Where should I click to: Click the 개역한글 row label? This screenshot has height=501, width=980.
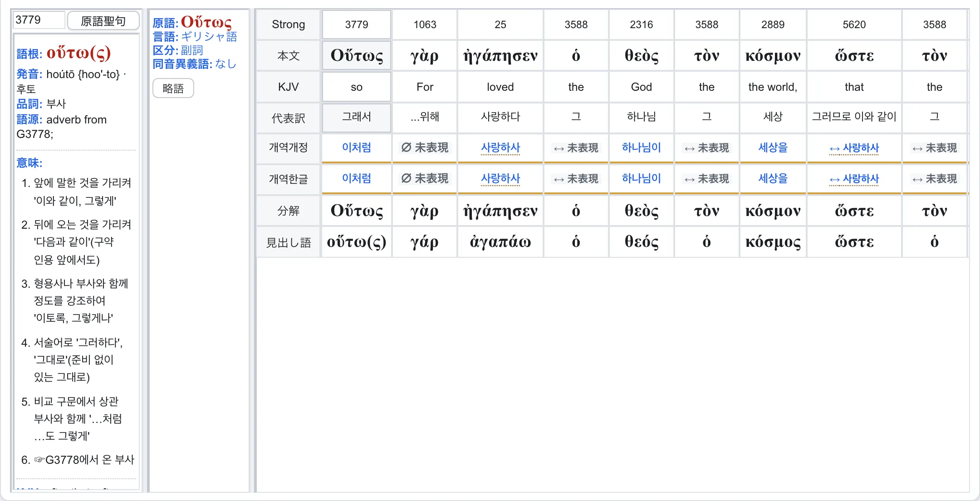288,179
